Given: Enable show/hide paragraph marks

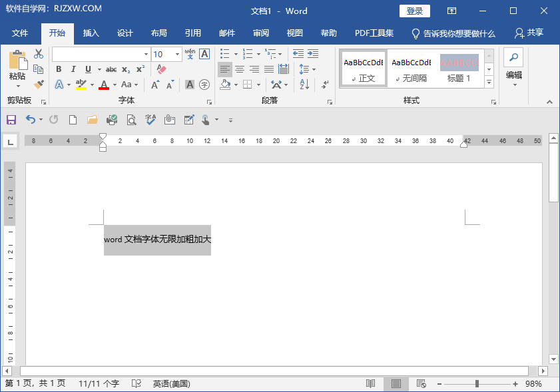Looking at the screenshot, I should pyautogui.click(x=324, y=86).
